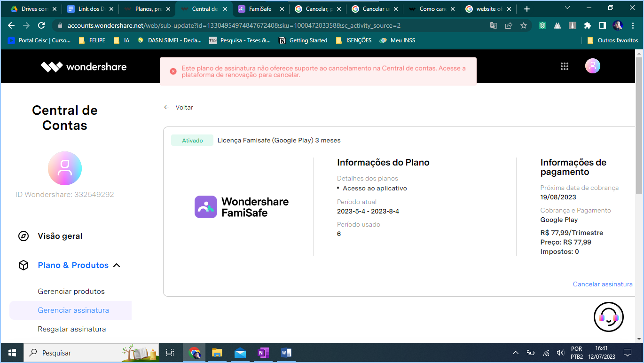Image resolution: width=644 pixels, height=363 pixels.
Task: Open the support chat headset icon
Action: tap(608, 317)
